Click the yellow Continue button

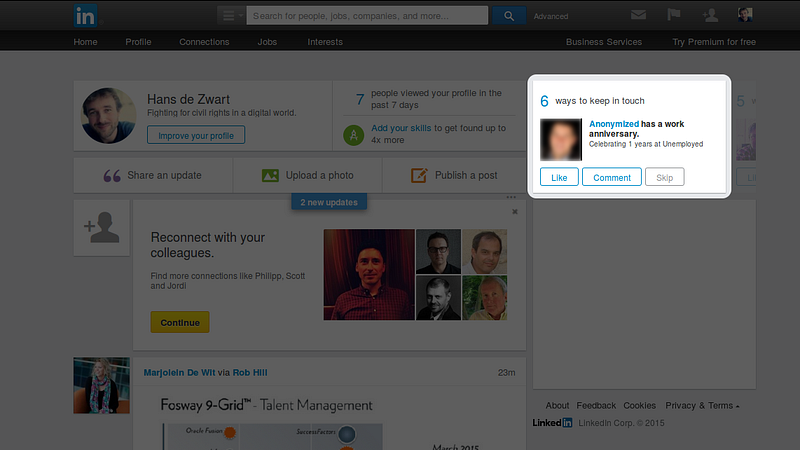(x=180, y=322)
